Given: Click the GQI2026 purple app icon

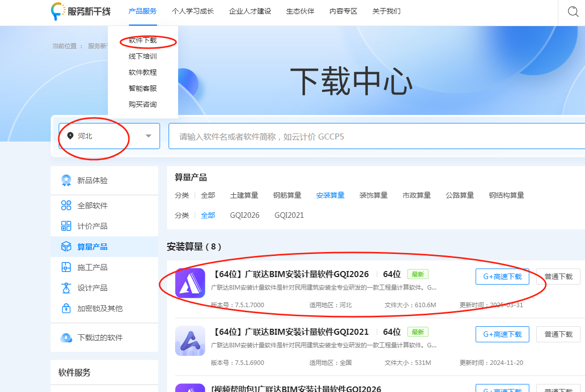Looking at the screenshot, I should click(190, 283).
